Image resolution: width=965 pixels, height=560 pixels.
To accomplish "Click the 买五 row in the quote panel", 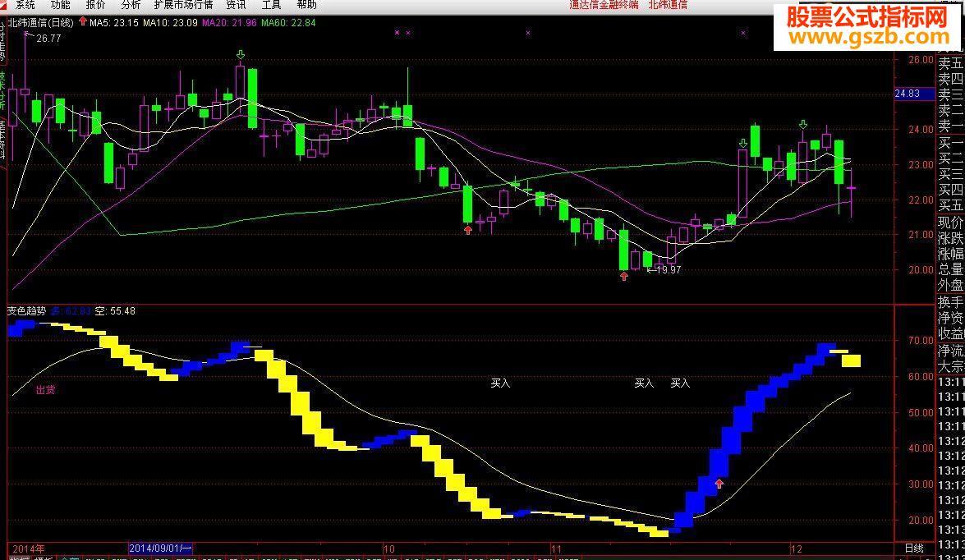I will coord(950,205).
